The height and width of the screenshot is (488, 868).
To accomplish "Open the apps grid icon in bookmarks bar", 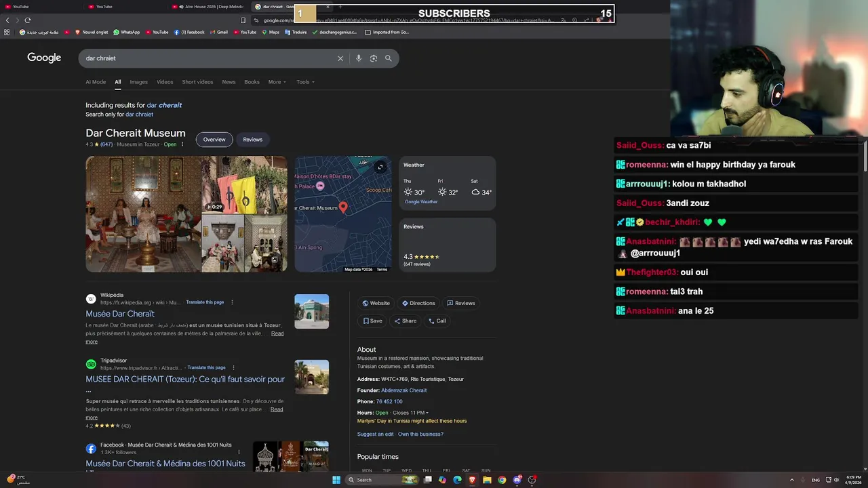I will click(7, 32).
